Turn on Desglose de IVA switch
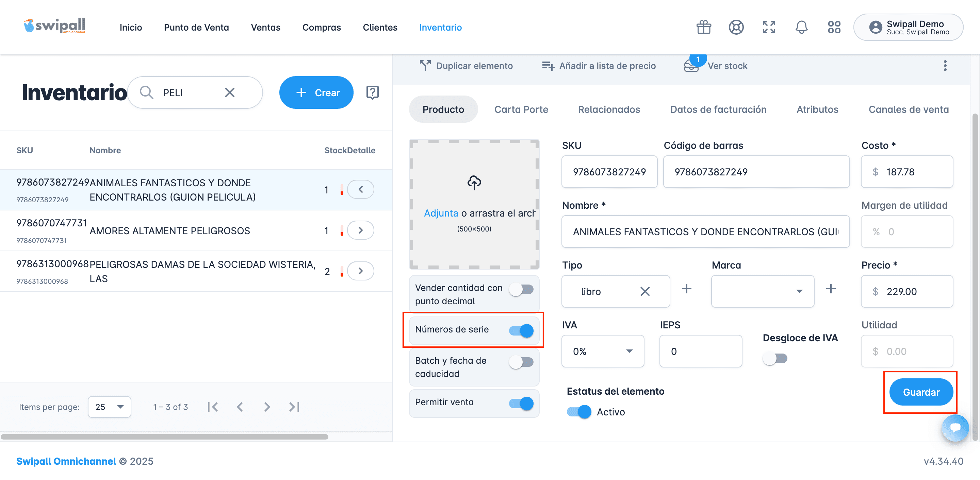 pos(774,358)
